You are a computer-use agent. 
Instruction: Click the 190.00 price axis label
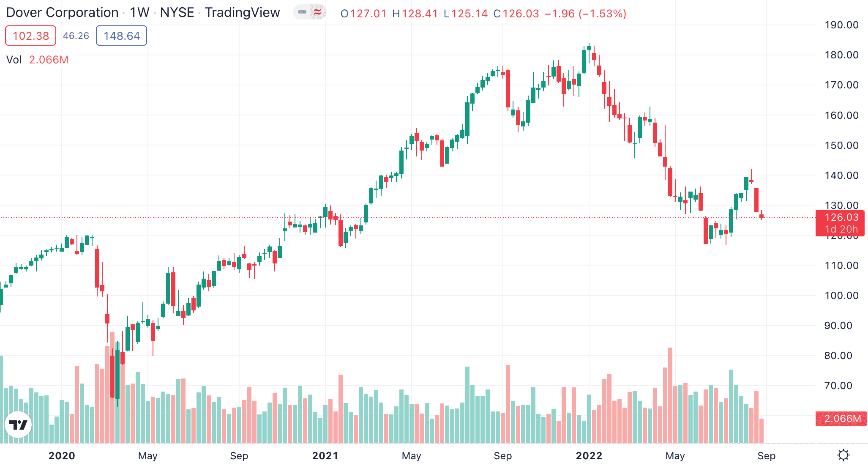[x=841, y=25]
